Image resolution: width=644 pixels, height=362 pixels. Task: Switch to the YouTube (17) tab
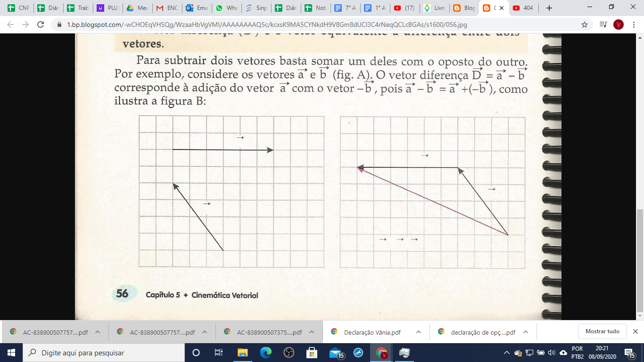[405, 8]
